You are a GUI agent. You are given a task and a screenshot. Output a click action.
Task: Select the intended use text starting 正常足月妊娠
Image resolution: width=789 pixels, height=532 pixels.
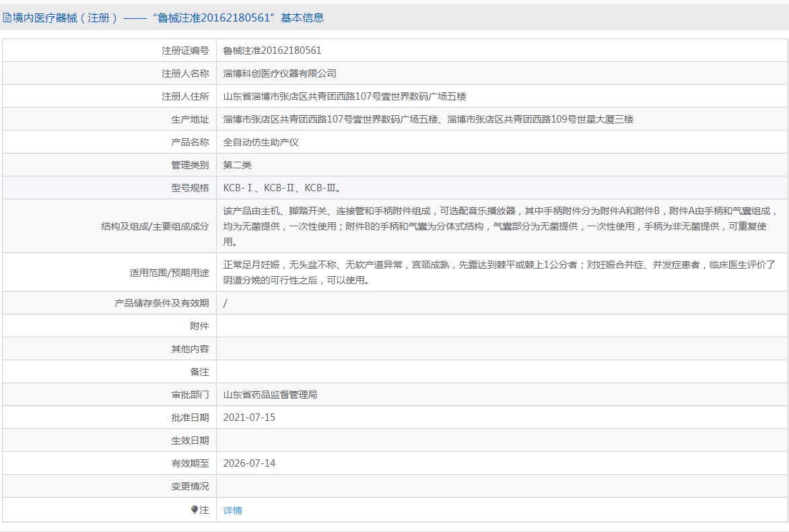pos(499,272)
